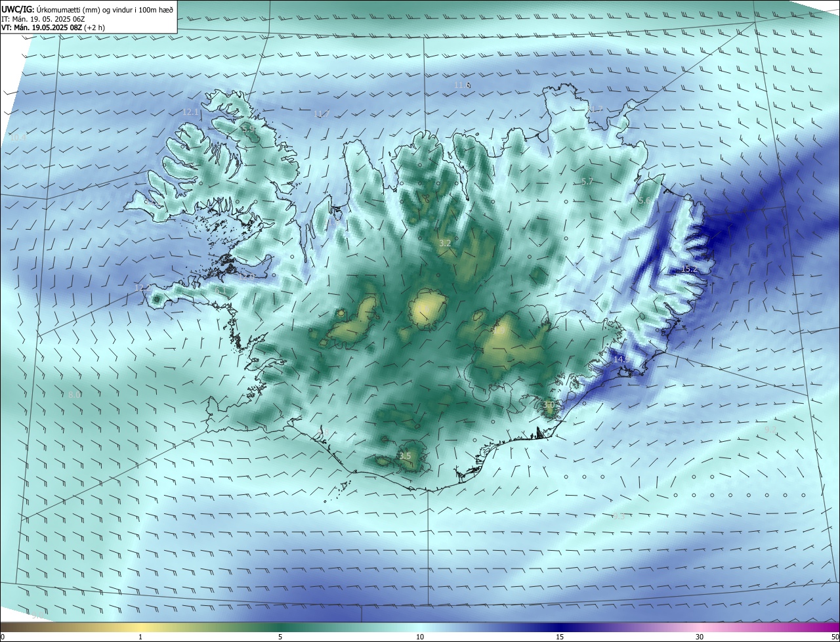Click the 12.1 value label on the map
The height and width of the screenshot is (642, 840).
click(x=190, y=112)
